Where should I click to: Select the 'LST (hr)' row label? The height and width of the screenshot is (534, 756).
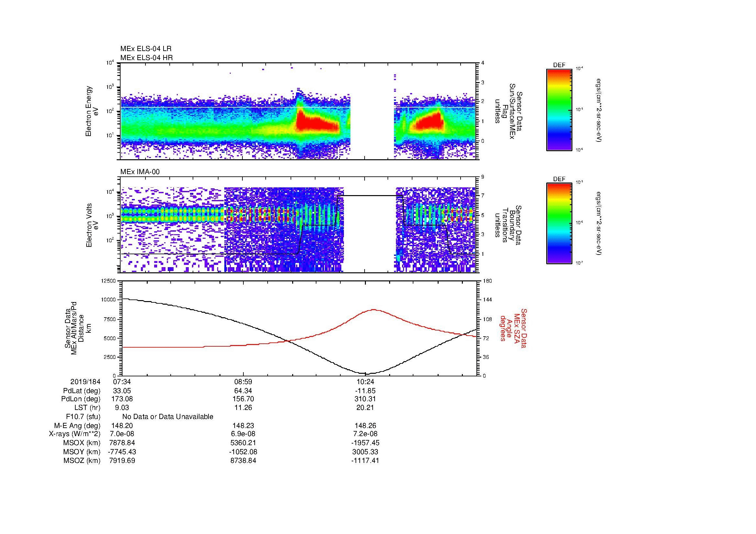tap(87, 408)
